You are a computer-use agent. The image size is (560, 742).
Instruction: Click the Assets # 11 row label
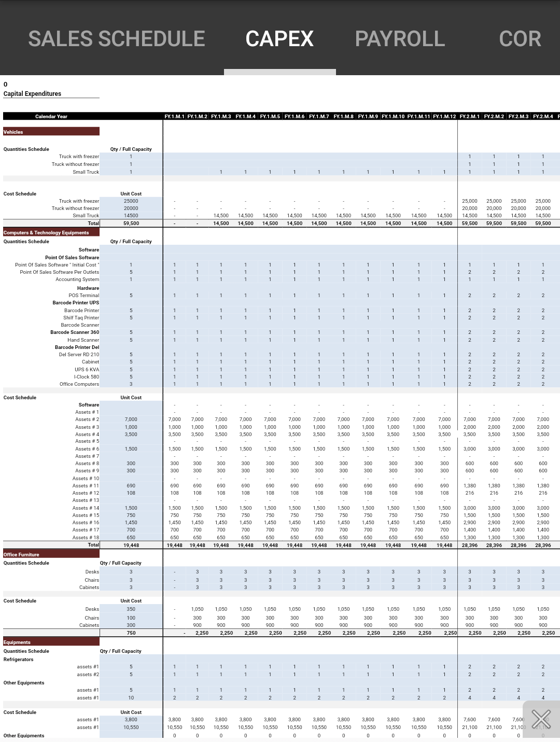tap(86, 486)
